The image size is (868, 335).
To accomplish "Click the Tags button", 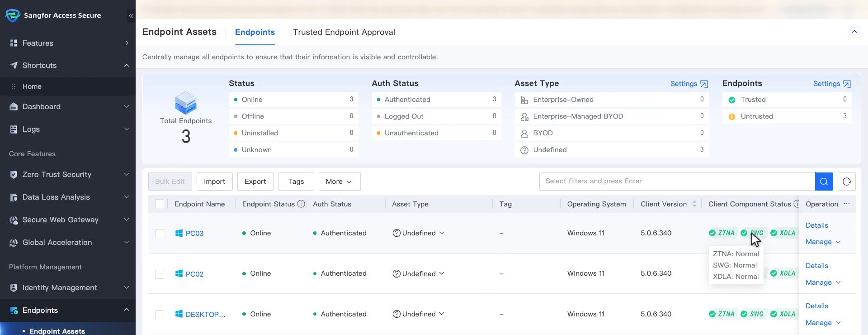I will (x=296, y=182).
